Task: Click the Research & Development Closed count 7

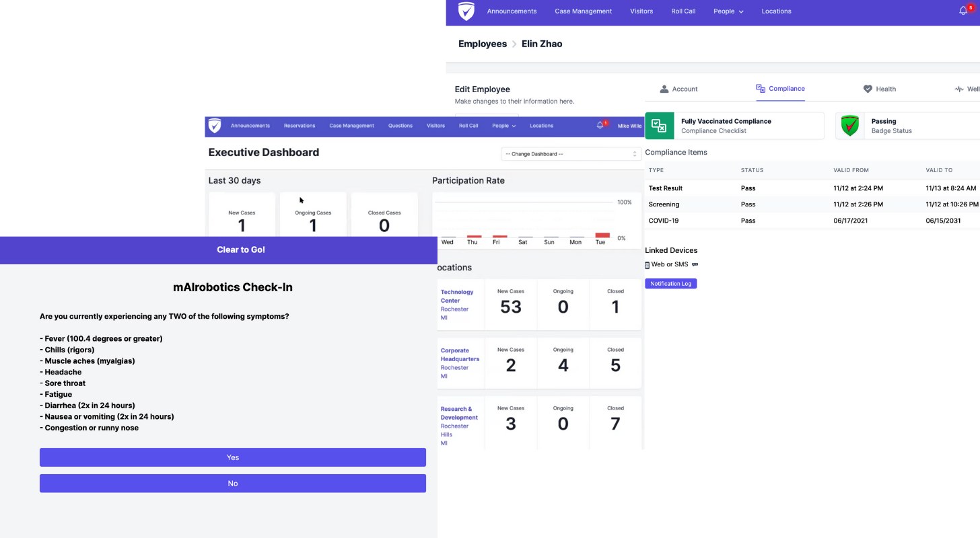Action: click(x=615, y=424)
